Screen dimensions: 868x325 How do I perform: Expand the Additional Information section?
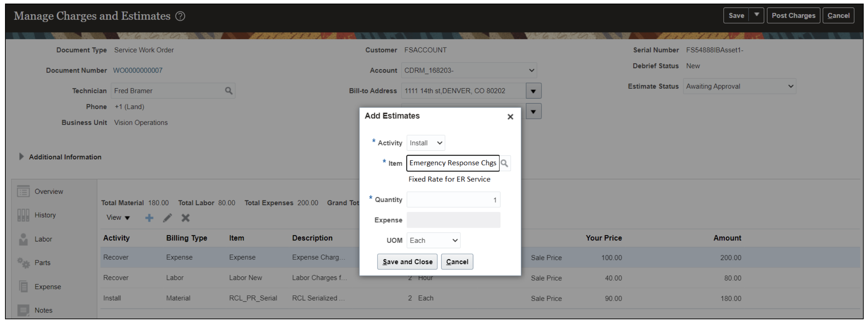click(21, 157)
